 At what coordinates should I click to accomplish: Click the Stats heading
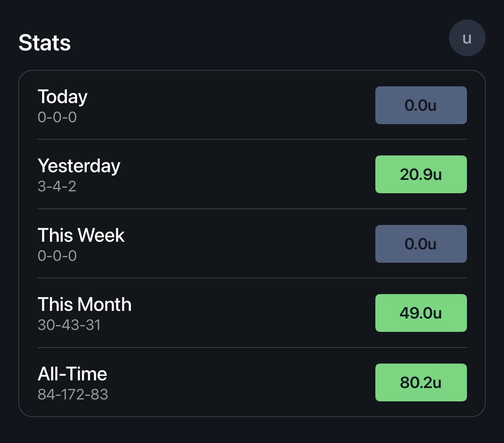[45, 42]
